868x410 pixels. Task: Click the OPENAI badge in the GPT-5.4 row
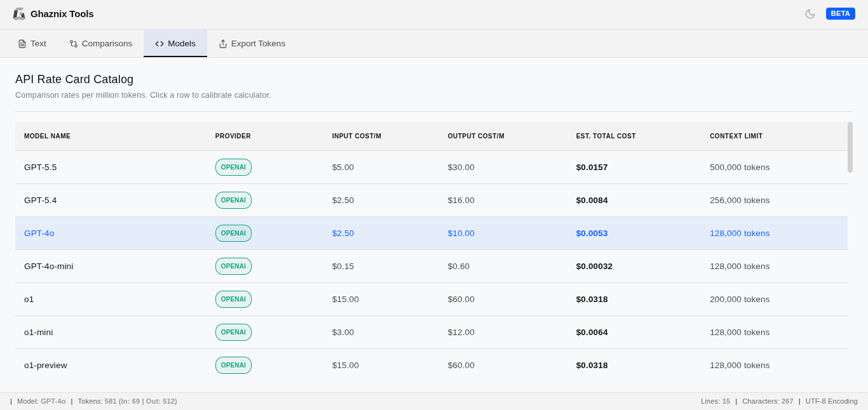point(233,201)
